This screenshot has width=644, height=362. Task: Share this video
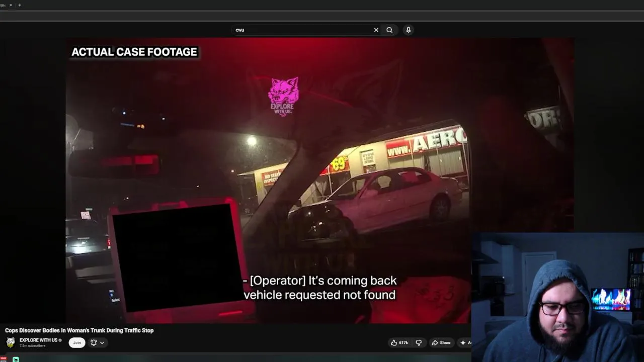pyautogui.click(x=441, y=342)
